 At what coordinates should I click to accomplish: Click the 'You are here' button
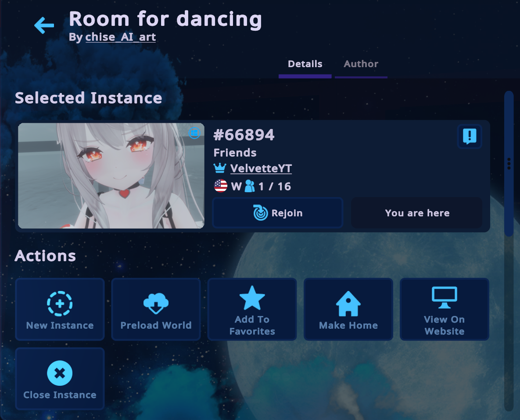pyautogui.click(x=416, y=213)
